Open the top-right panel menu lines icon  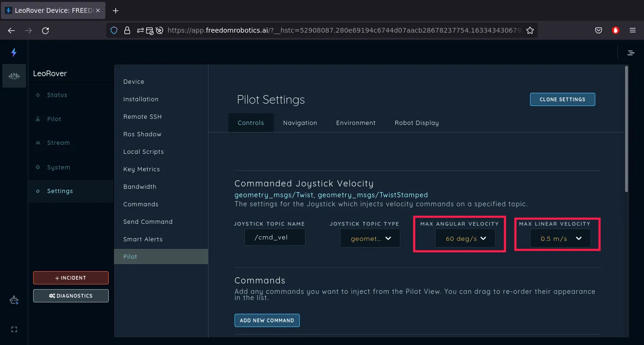631,53
